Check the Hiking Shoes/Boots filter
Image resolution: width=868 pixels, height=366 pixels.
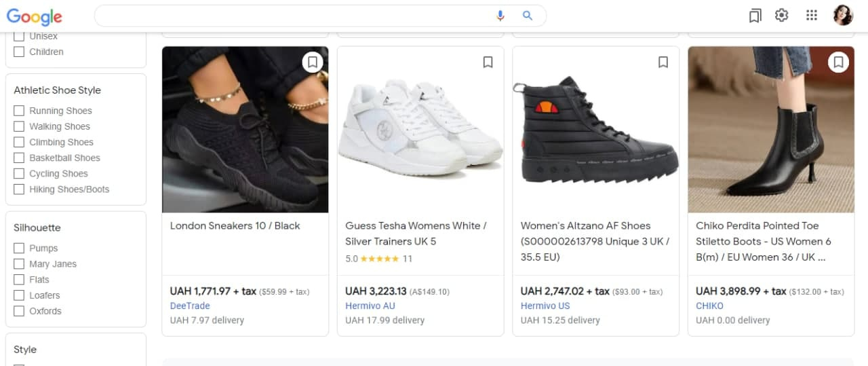(x=19, y=189)
